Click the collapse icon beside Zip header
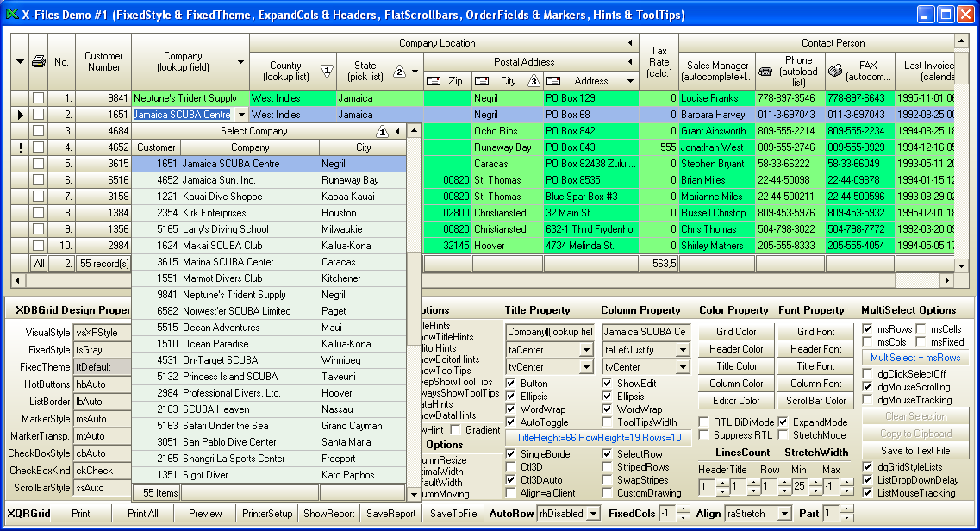 click(x=434, y=81)
